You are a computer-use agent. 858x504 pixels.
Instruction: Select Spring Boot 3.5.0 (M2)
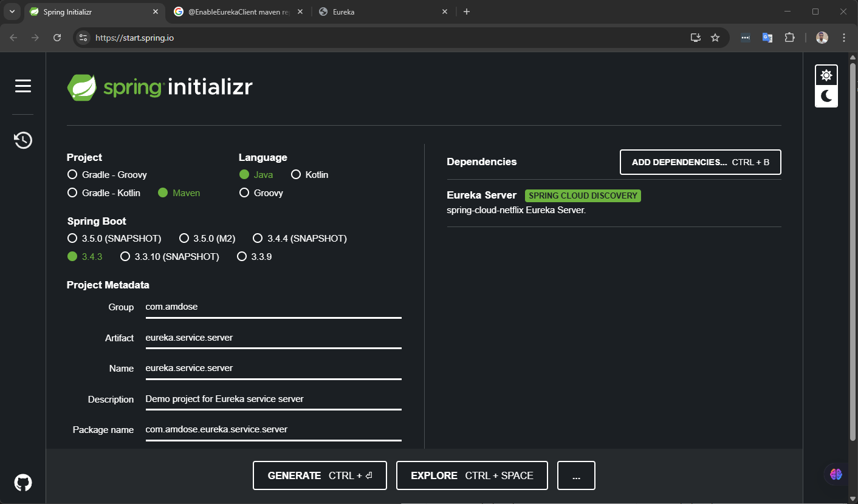click(x=207, y=239)
